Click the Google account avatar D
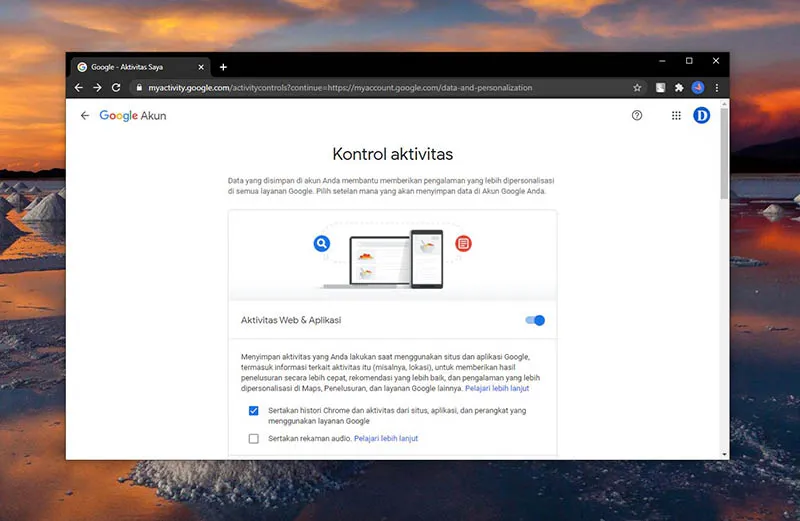The width and height of the screenshot is (800, 521). click(701, 116)
